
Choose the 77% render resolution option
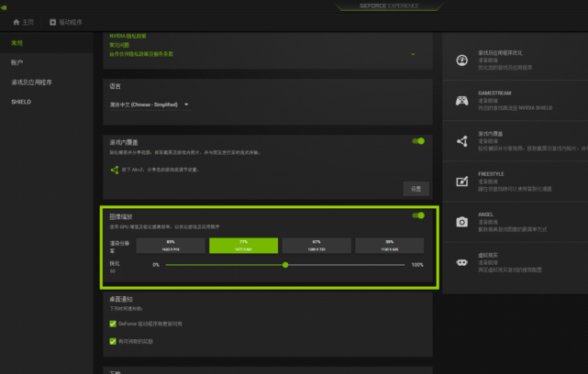click(x=243, y=246)
